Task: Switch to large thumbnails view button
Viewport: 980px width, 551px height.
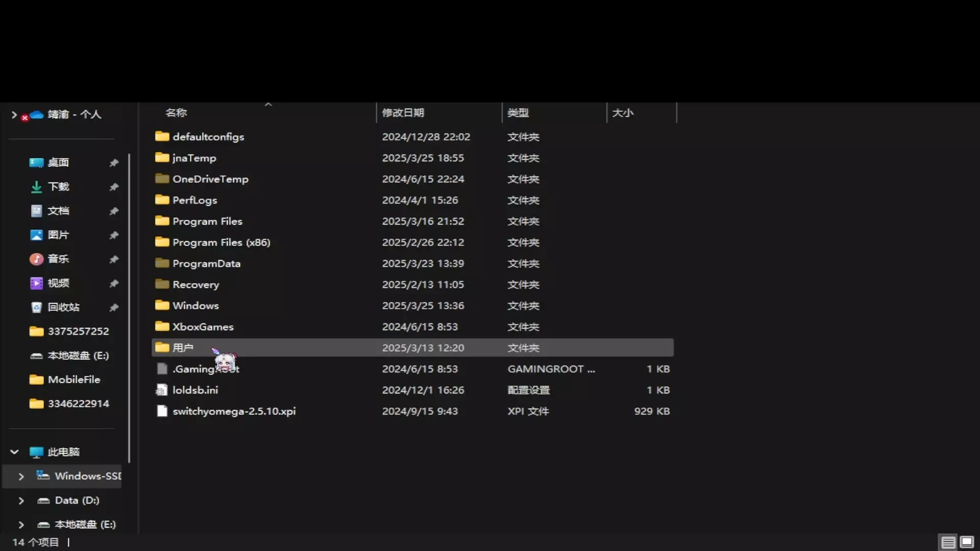Action: (967, 542)
